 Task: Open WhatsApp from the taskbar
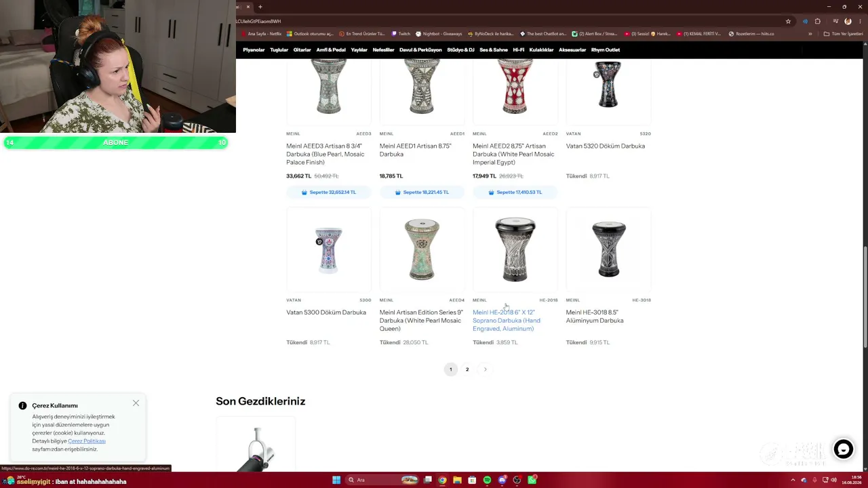pos(532,480)
